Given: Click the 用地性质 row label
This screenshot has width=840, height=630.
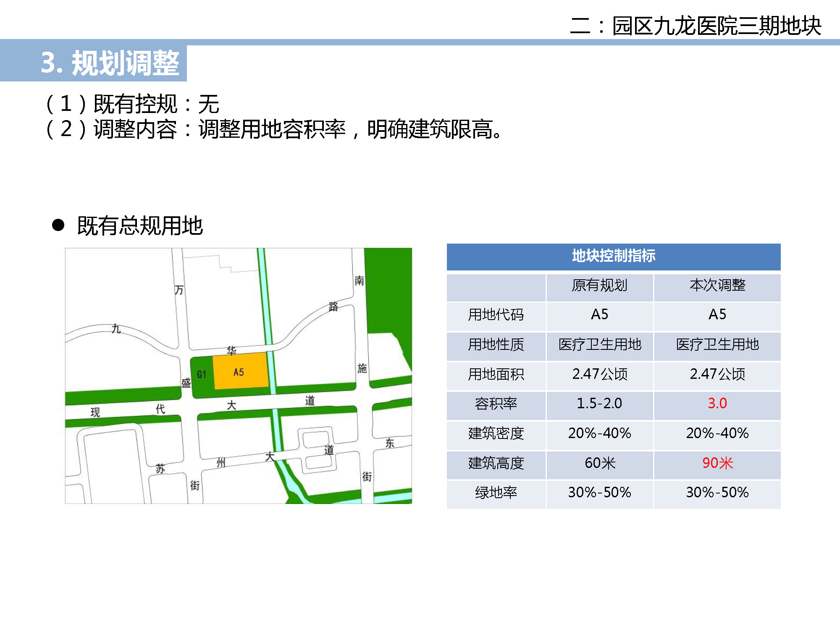Looking at the screenshot, I should 496,345.
